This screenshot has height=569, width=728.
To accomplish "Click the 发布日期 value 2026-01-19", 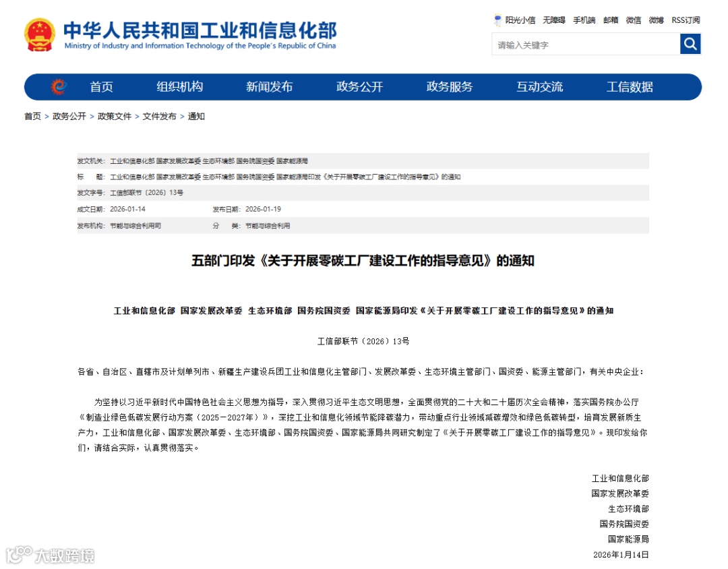I will [263, 209].
